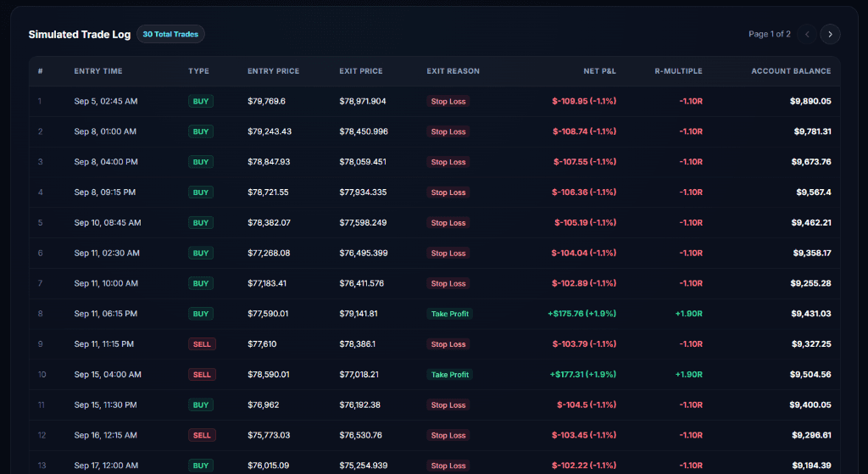Image resolution: width=868 pixels, height=474 pixels.
Task: Select entry time Sep 5, 02:45 AM
Action: pos(106,102)
